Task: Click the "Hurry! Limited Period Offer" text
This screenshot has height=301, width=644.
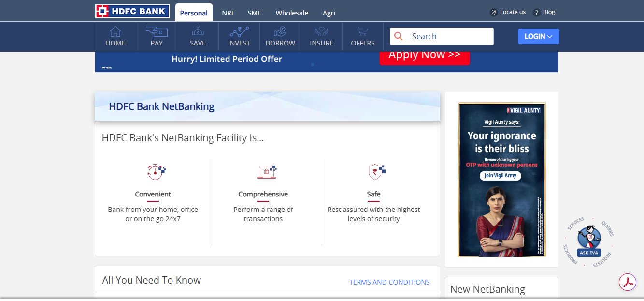Action: [227, 59]
